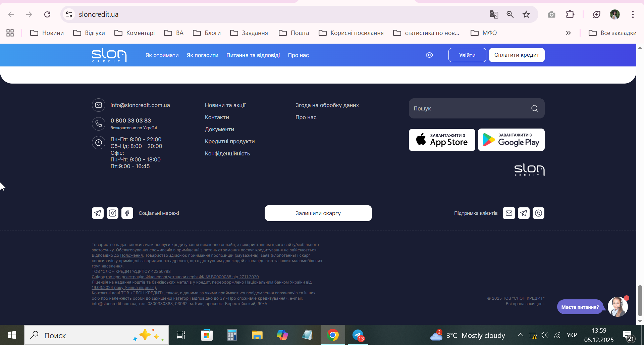Open the Документи footer link

click(x=219, y=129)
